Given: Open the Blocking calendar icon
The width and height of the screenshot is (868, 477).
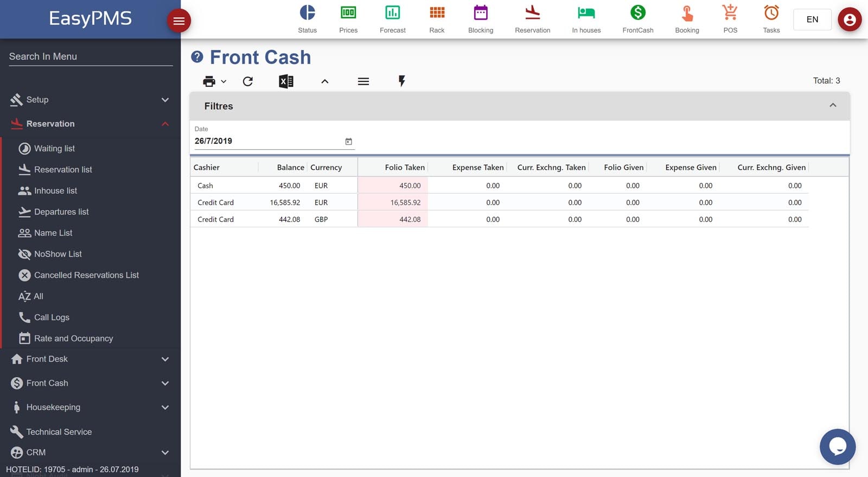Looking at the screenshot, I should click(481, 12).
